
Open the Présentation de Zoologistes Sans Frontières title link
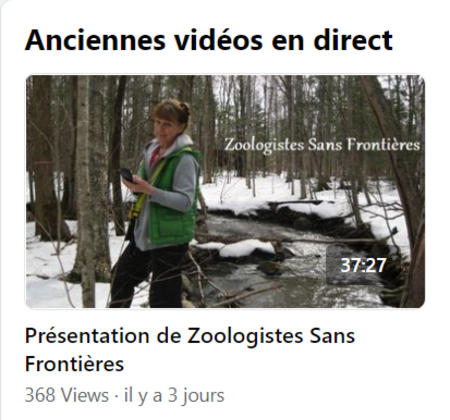pyautogui.click(x=190, y=349)
